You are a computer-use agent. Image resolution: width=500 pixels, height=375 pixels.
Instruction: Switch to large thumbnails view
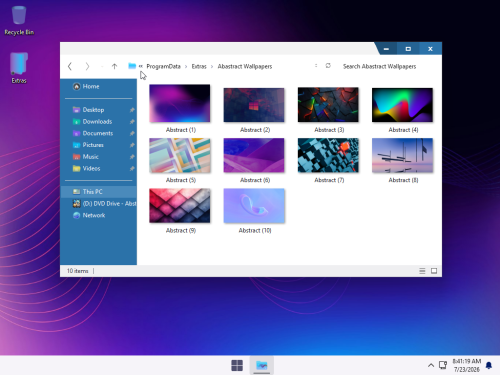click(x=434, y=271)
